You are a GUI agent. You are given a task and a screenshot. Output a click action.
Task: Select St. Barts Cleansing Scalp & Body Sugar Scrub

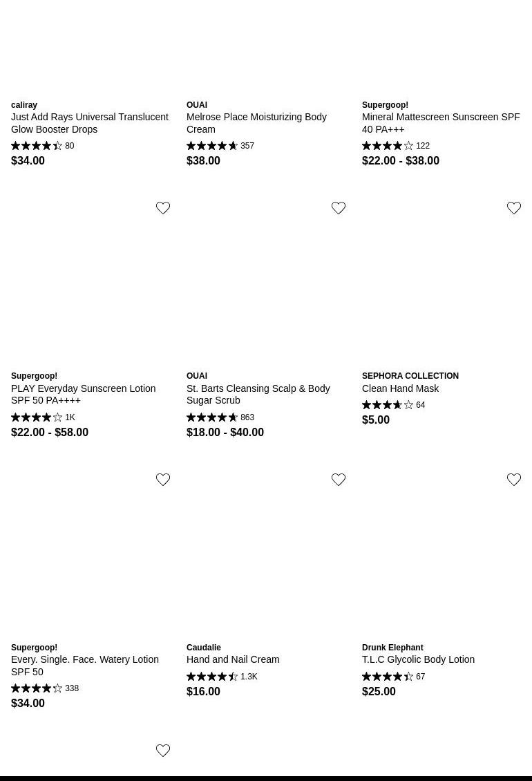(258, 394)
